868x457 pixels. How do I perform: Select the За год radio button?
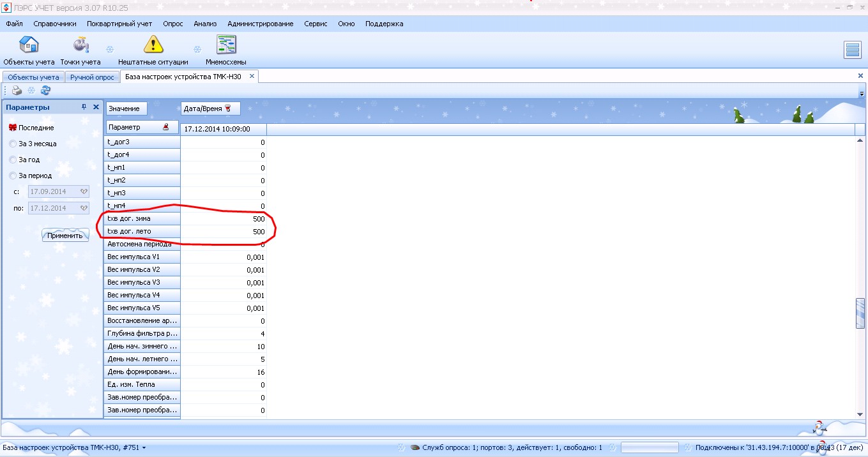[x=13, y=160]
